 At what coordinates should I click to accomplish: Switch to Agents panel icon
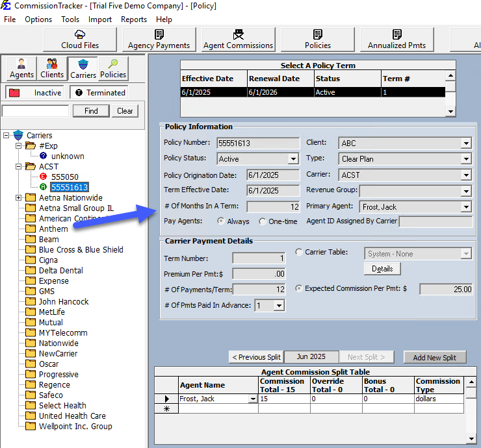click(x=22, y=68)
